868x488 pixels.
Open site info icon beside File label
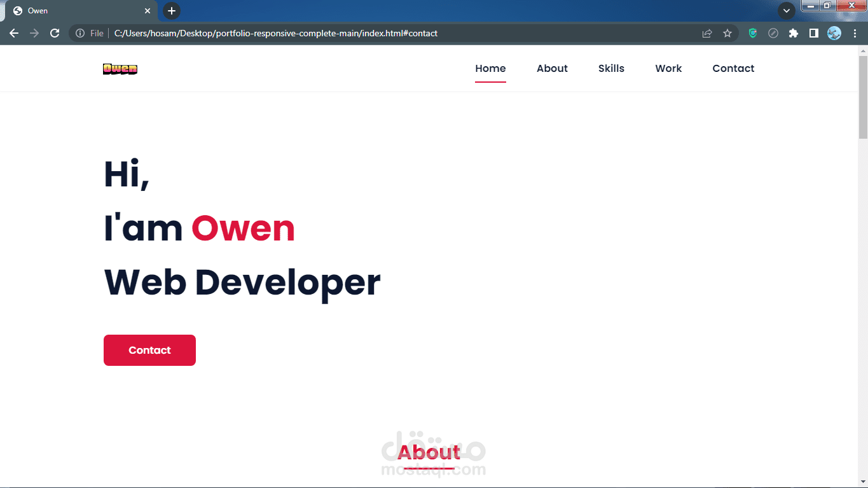click(80, 33)
